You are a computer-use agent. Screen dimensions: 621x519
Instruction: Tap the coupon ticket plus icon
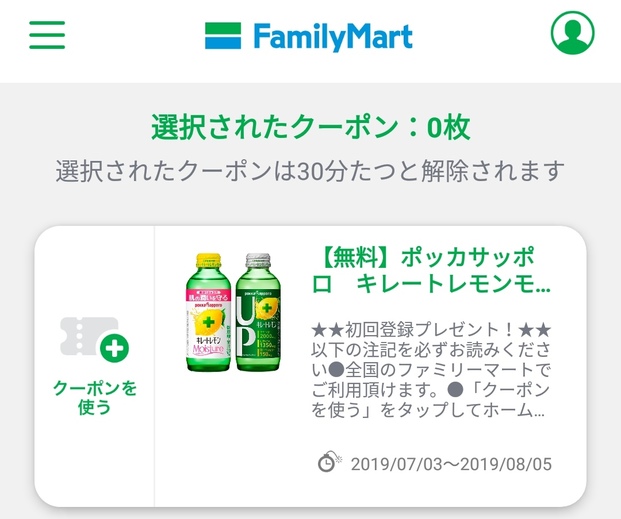pyautogui.click(x=94, y=339)
